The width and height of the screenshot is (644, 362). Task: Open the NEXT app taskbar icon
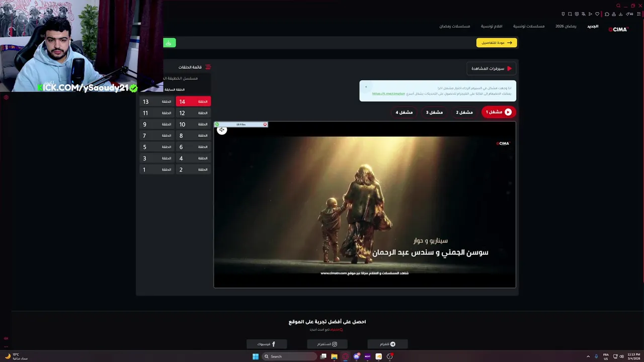pos(367,356)
